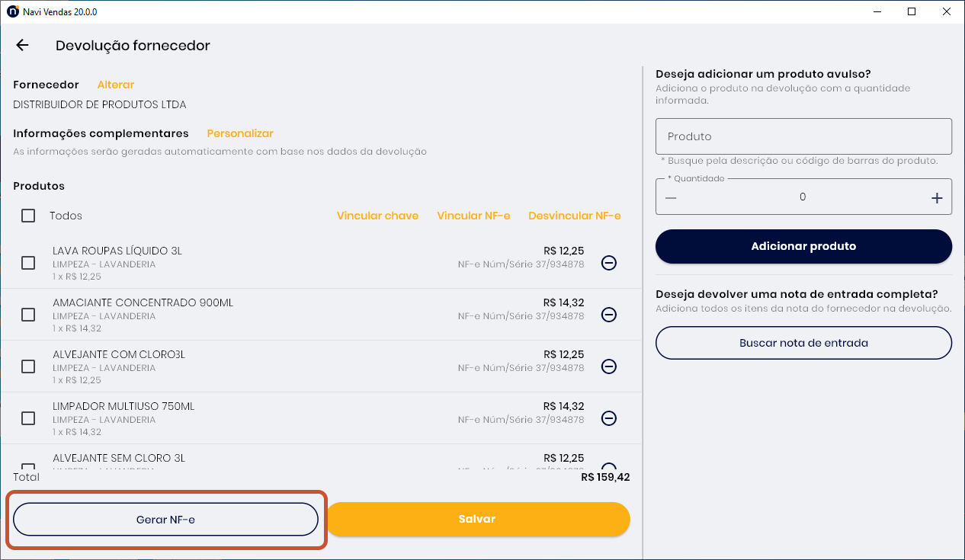Click the orange Salvar button
Screen dimensions: 965x560
coord(478,519)
